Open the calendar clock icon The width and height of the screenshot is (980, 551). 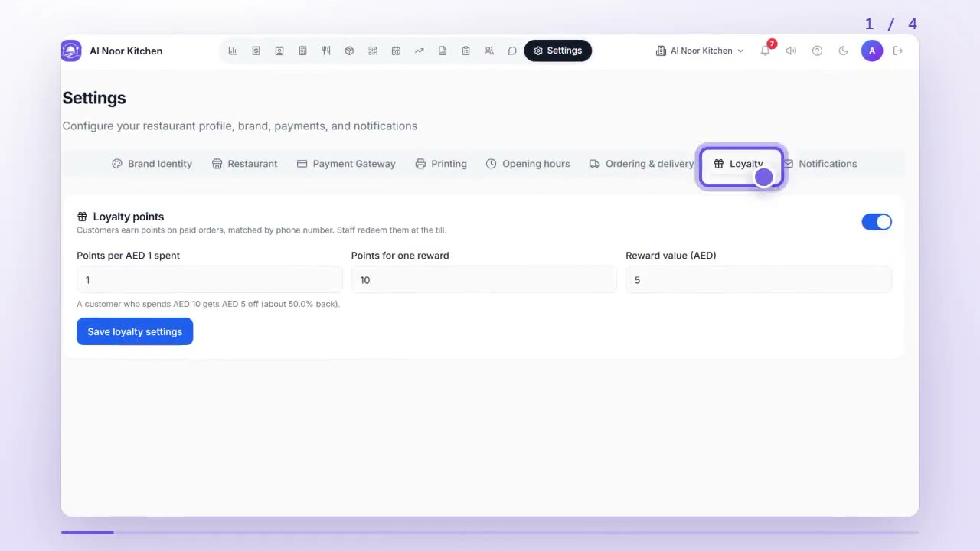[396, 51]
